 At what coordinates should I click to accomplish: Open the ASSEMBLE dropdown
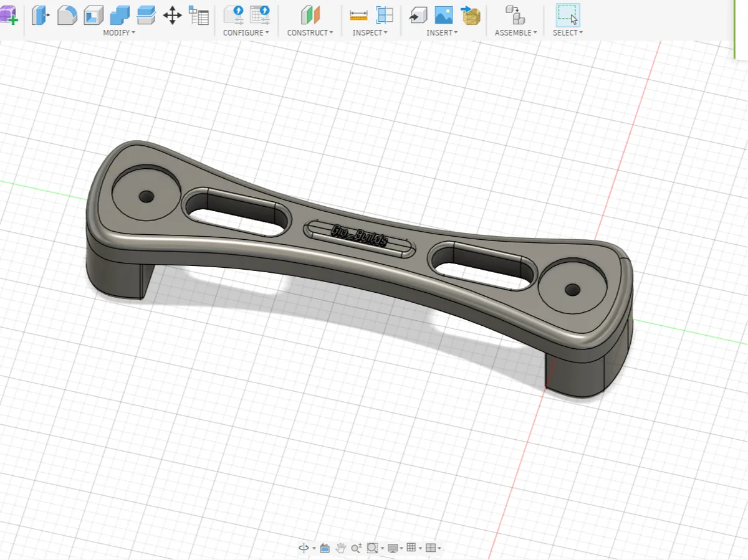515,32
